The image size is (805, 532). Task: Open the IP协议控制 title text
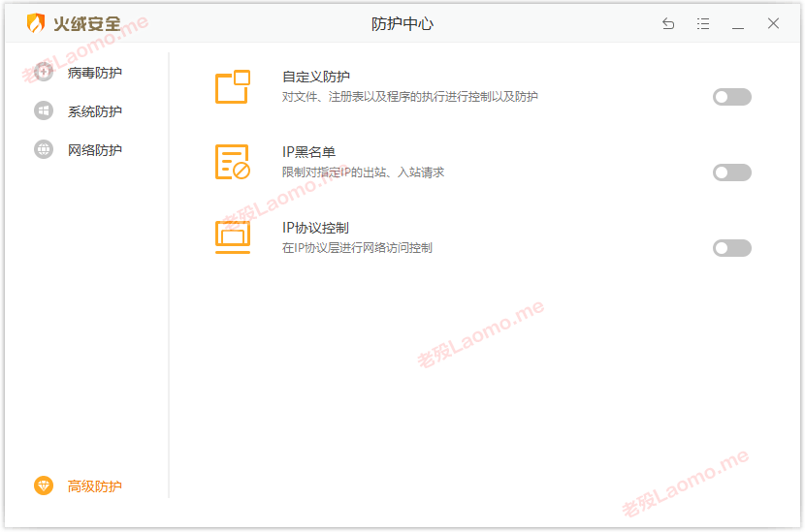pyautogui.click(x=316, y=228)
